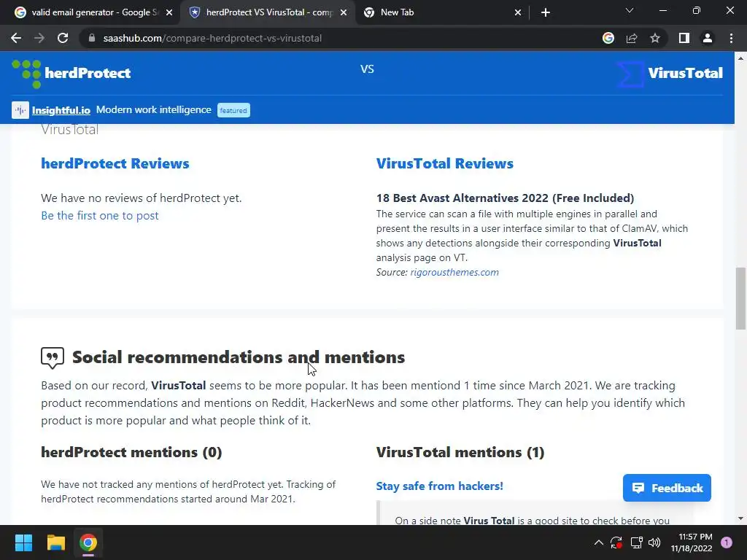The width and height of the screenshot is (747, 560).
Task: Open herdProtect header title link
Action: point(88,73)
